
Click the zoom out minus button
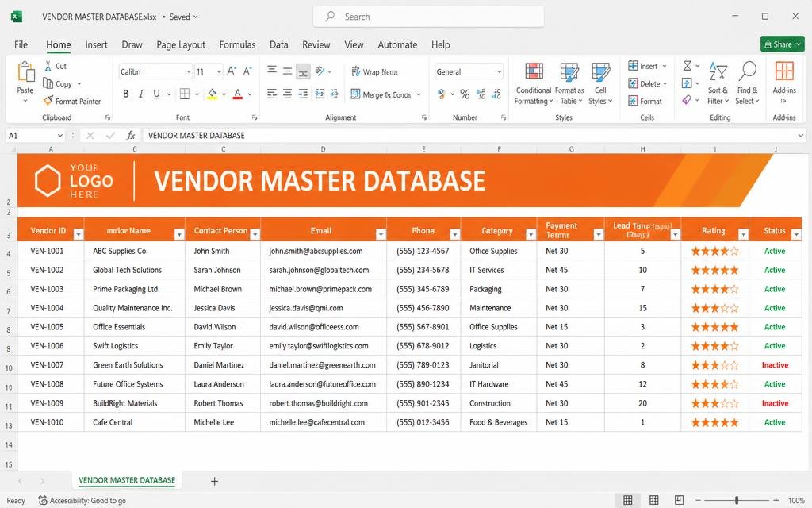coord(698,500)
